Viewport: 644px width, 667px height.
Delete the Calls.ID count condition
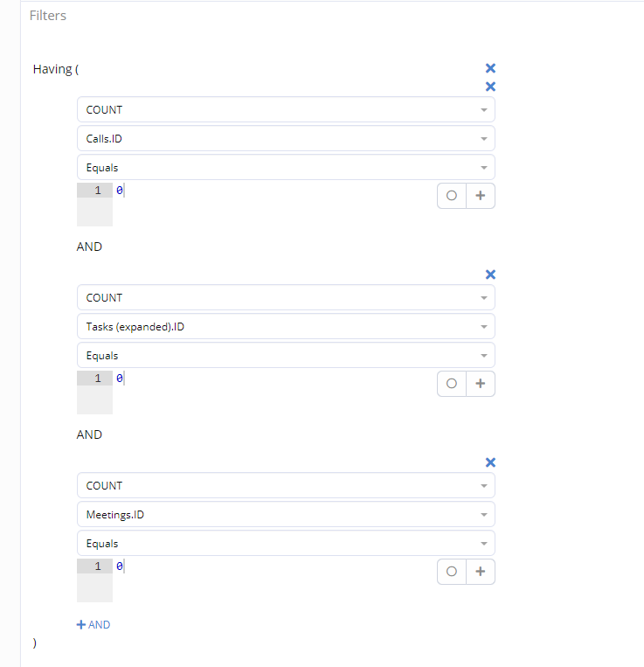point(490,87)
